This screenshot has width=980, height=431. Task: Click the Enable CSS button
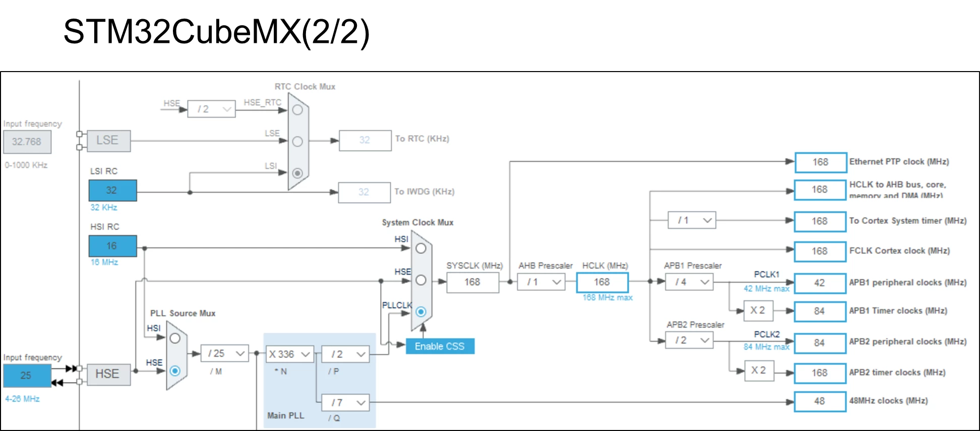(440, 346)
